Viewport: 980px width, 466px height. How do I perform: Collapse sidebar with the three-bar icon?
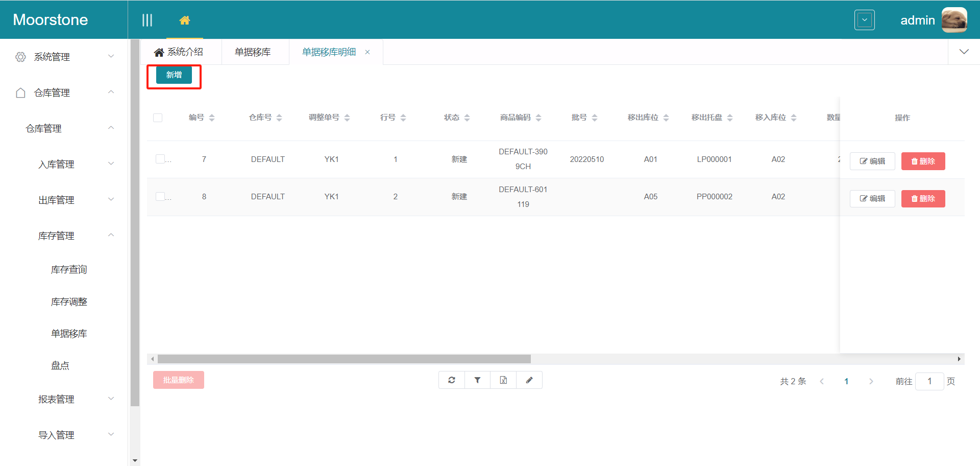pyautogui.click(x=147, y=20)
